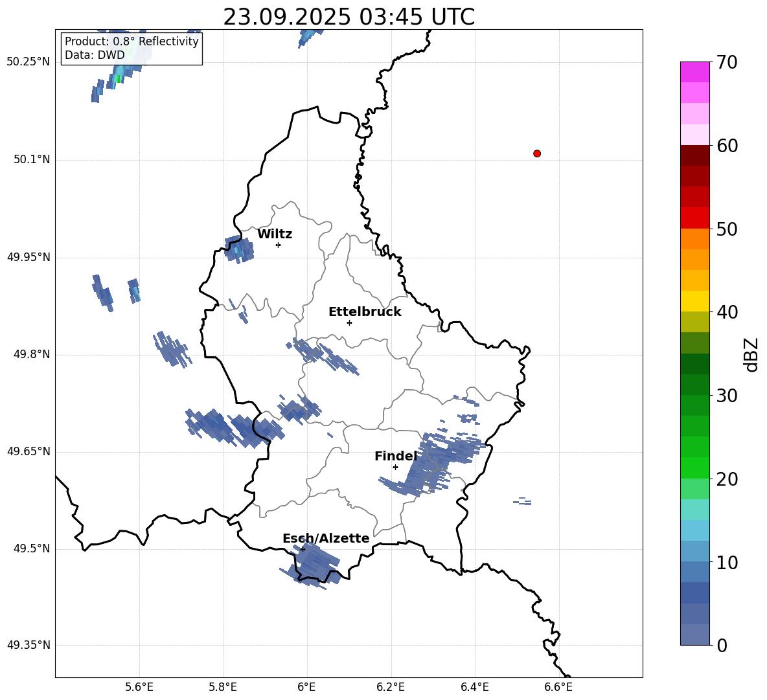Click the dBZ colorbar label

(750, 354)
